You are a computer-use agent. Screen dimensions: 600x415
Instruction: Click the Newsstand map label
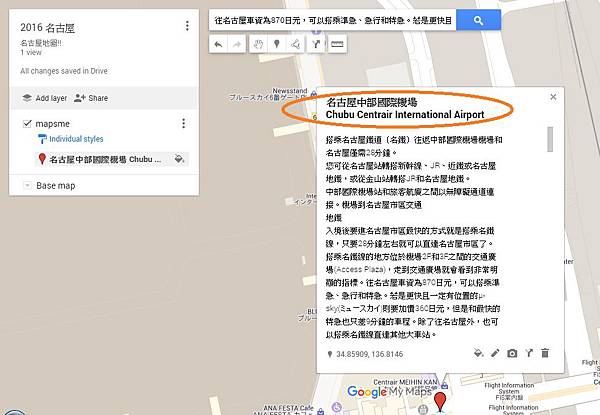coord(290,91)
